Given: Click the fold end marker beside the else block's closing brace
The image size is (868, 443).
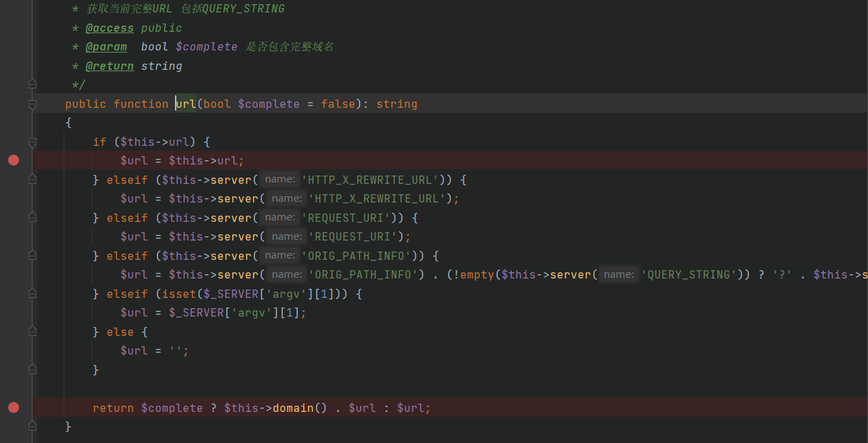Looking at the screenshot, I should [32, 370].
